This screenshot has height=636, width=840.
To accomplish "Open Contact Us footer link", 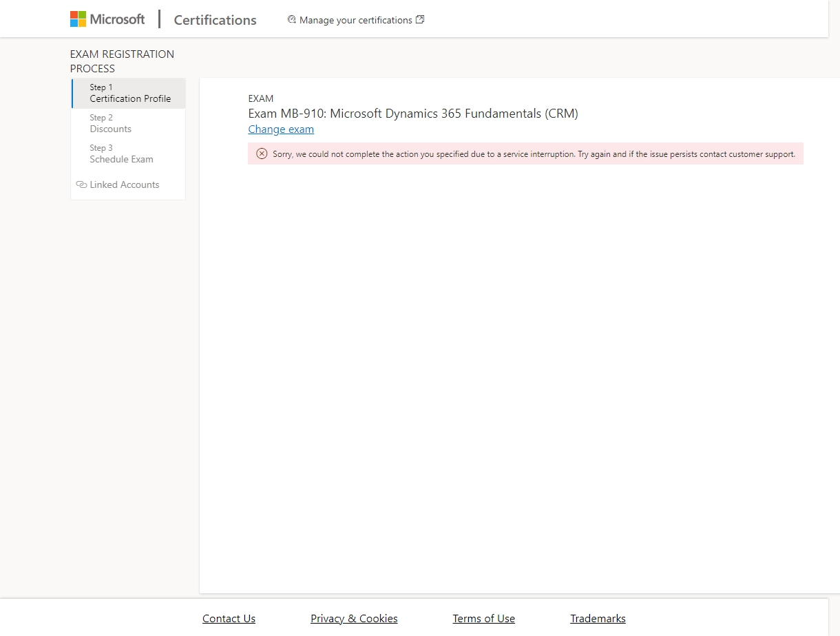I will pos(229,618).
